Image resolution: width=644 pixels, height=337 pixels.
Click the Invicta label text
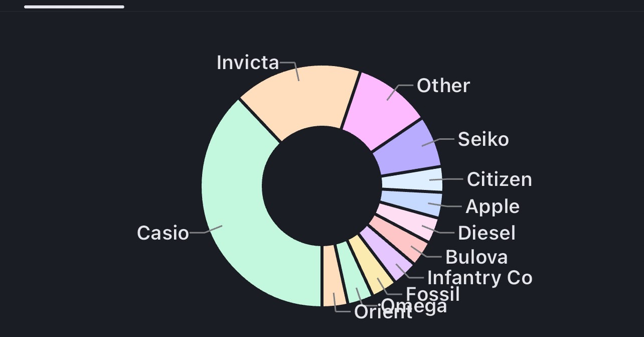click(248, 63)
